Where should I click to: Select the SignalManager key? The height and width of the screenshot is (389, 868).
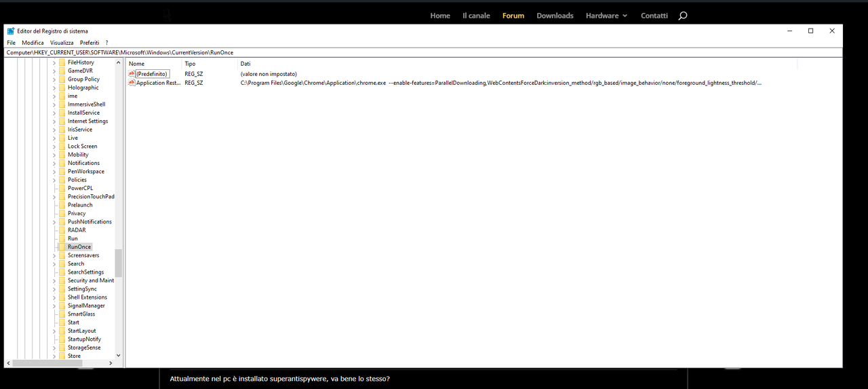tap(86, 305)
